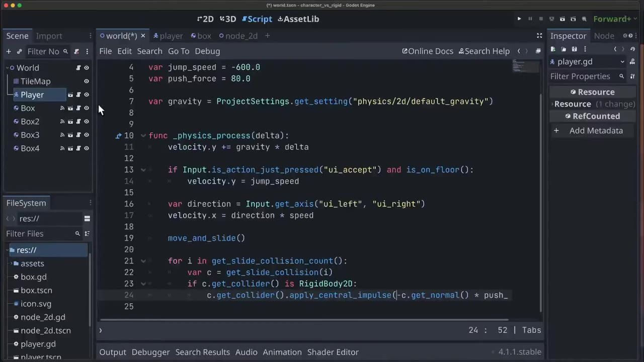644x362 pixels.
Task: Click Add Metadata in the Inspector
Action: pos(594,131)
